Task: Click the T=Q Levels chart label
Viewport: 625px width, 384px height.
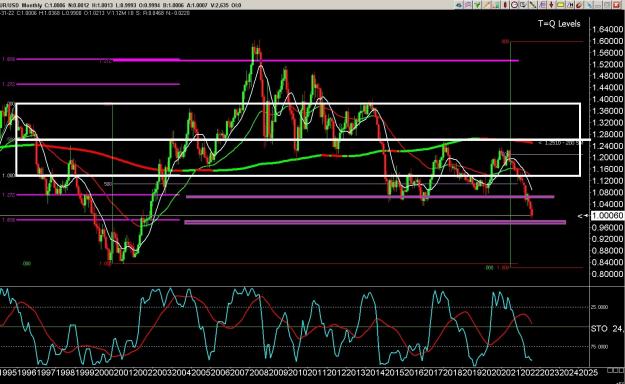Action: click(559, 24)
